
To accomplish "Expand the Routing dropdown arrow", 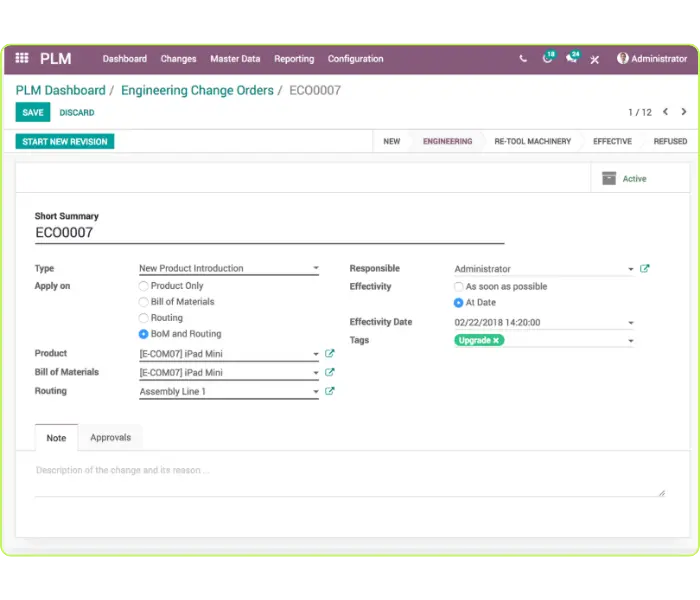I will pos(316,392).
